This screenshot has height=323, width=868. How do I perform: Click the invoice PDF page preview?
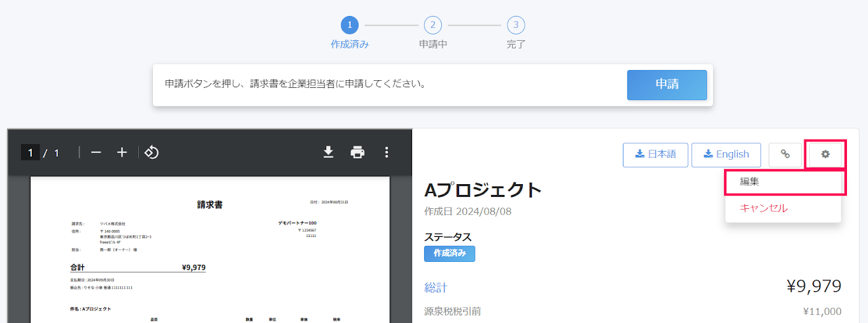point(210,250)
